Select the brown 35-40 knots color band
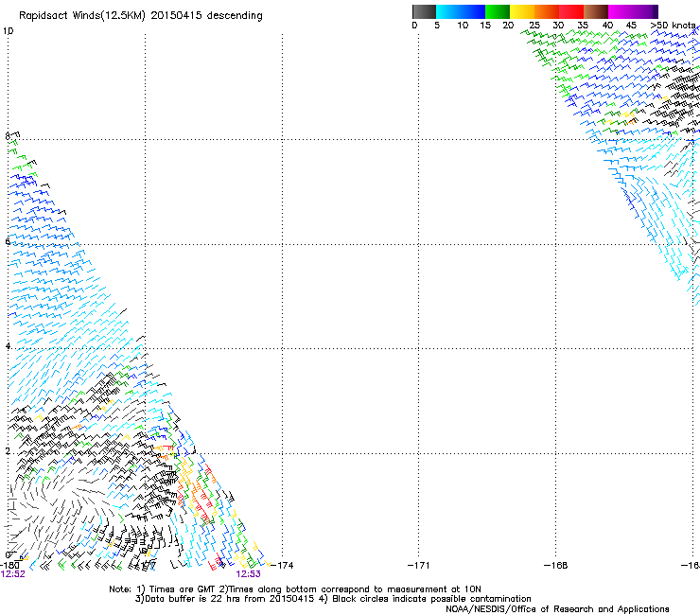 tap(596, 11)
